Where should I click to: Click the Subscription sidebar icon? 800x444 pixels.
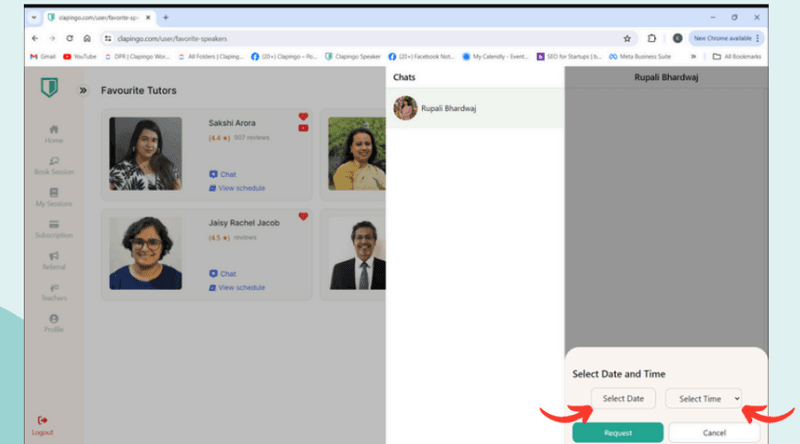pos(53,224)
